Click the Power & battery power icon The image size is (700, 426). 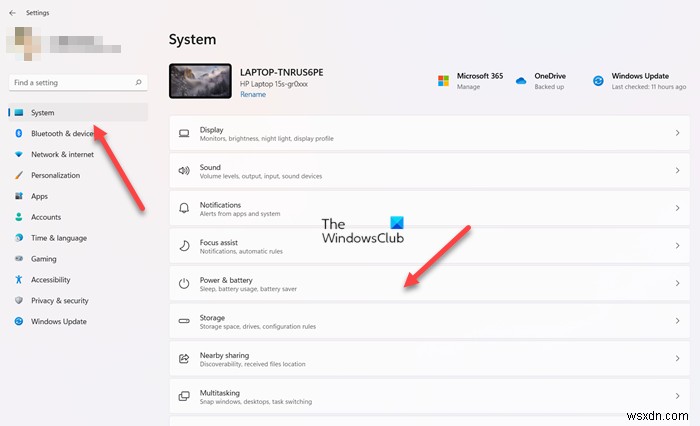[184, 283]
